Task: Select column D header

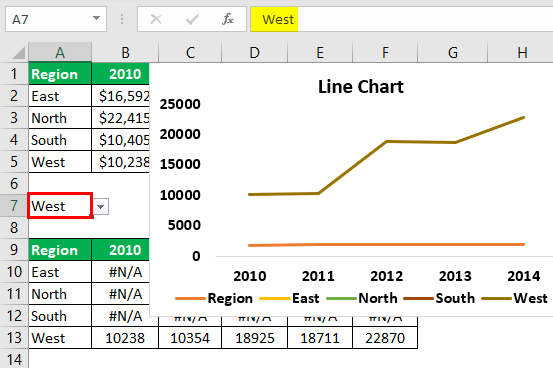Action: pyautogui.click(x=254, y=53)
